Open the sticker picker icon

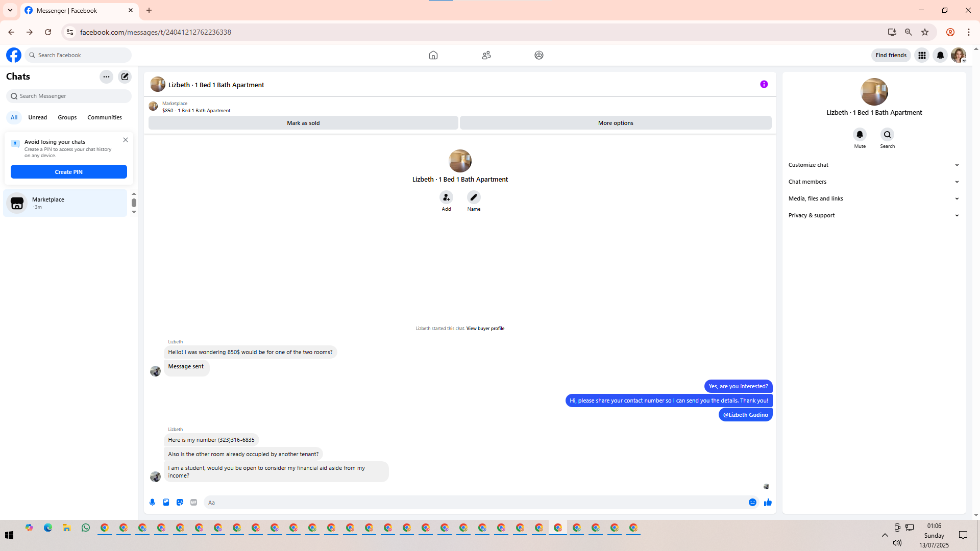click(180, 503)
